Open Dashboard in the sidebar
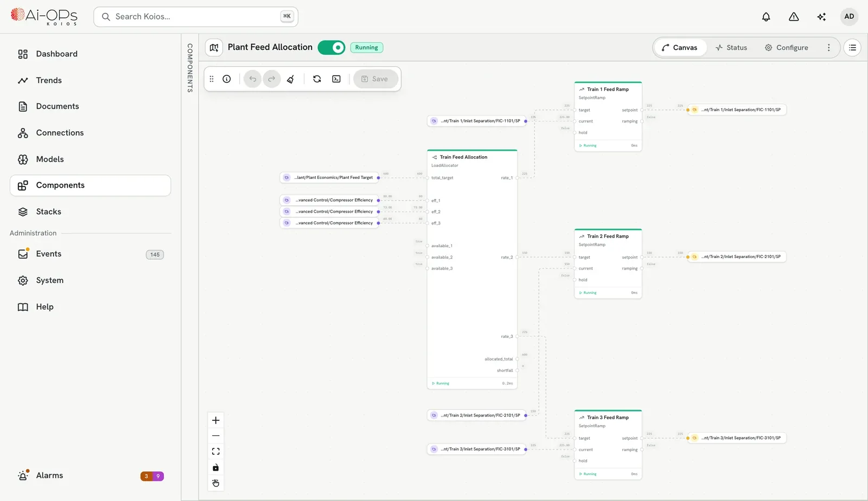This screenshot has width=868, height=501. coord(90,54)
